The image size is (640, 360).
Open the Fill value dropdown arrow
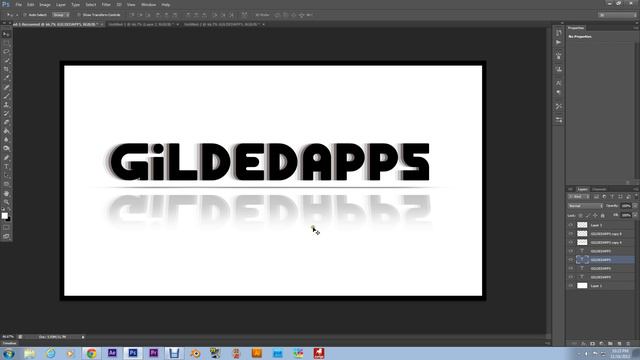(x=635, y=215)
